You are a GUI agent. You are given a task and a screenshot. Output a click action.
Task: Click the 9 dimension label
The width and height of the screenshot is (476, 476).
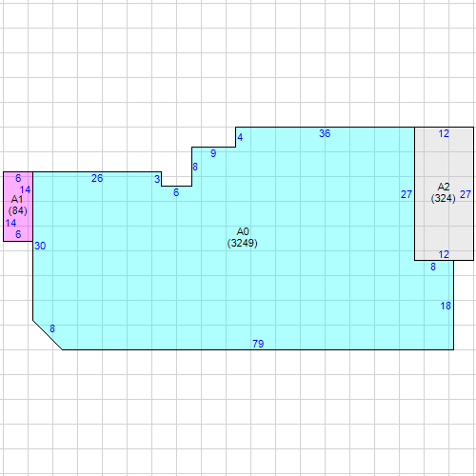(x=213, y=153)
